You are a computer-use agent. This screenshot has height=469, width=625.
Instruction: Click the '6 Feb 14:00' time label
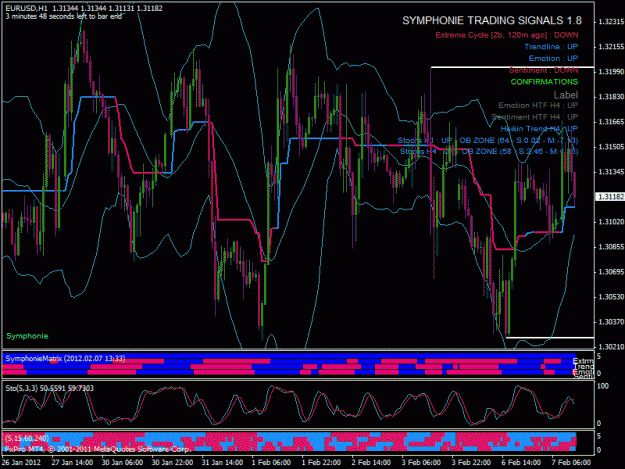pyautogui.click(x=521, y=462)
